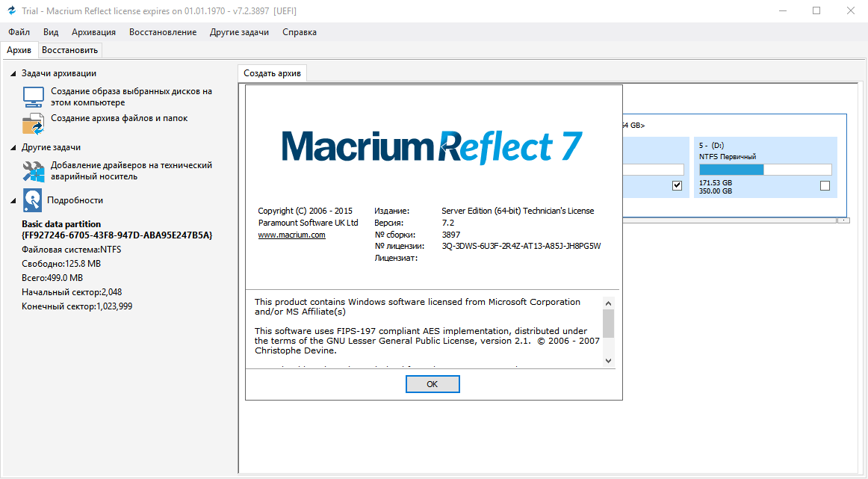This screenshot has height=479, width=868.
Task: Collapse the Другие задачи section arrow
Action: (x=13, y=148)
